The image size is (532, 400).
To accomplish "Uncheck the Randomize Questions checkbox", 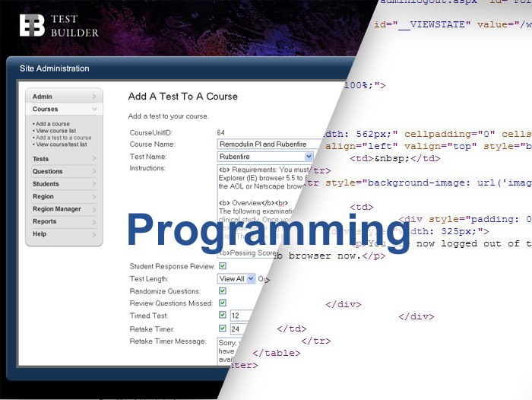I will tap(223, 291).
